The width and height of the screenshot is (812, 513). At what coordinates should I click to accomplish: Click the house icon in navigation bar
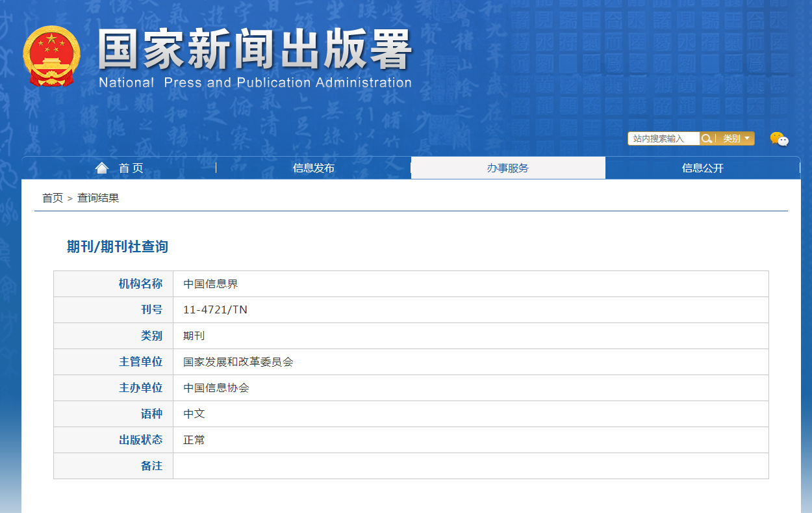point(101,168)
